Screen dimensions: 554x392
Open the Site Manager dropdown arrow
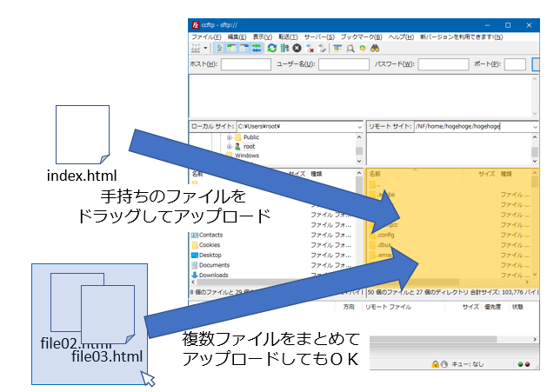tap(205, 49)
